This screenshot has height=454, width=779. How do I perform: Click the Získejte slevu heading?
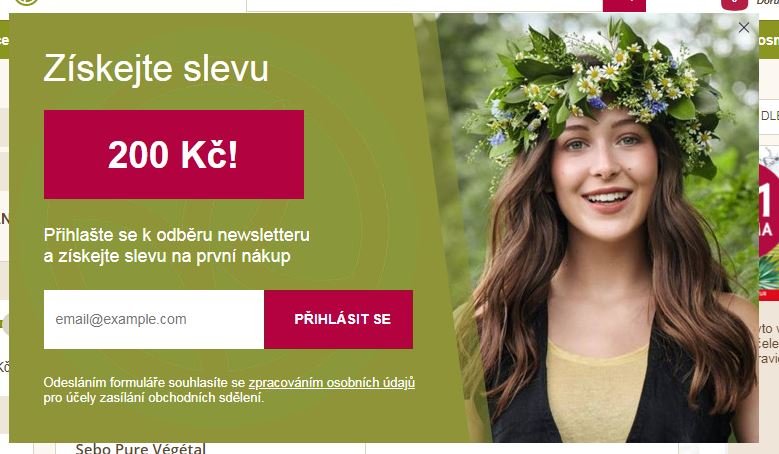156,68
